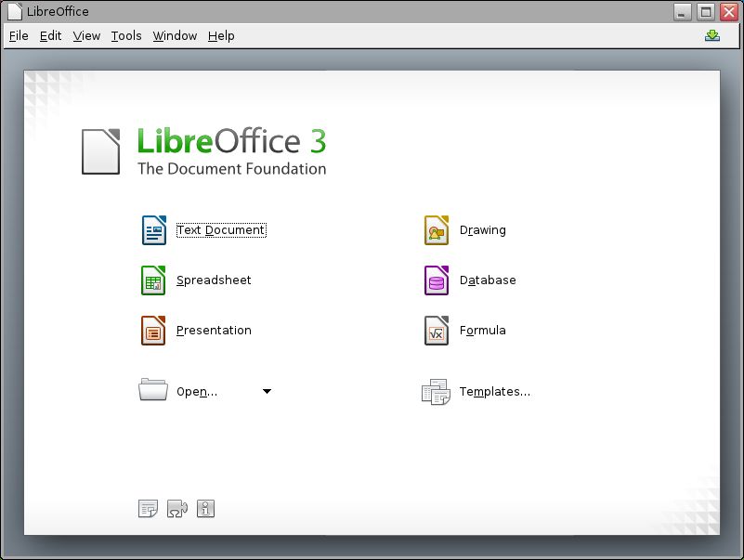Image resolution: width=744 pixels, height=560 pixels.
Task: Click the Open... label
Action: click(x=197, y=392)
